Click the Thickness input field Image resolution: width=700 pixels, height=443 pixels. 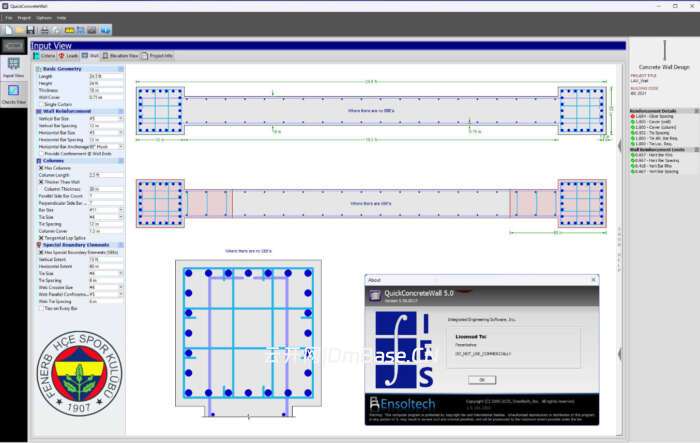(x=106, y=90)
